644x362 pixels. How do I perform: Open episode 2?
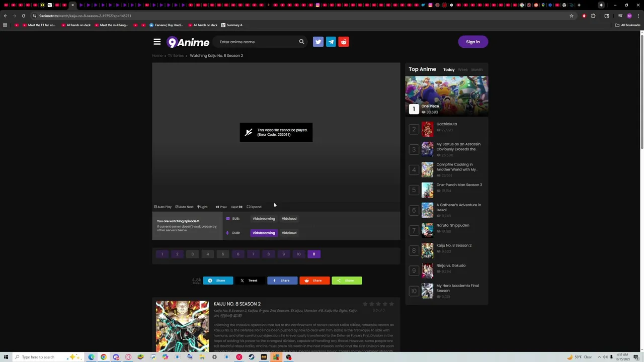pos(177,254)
